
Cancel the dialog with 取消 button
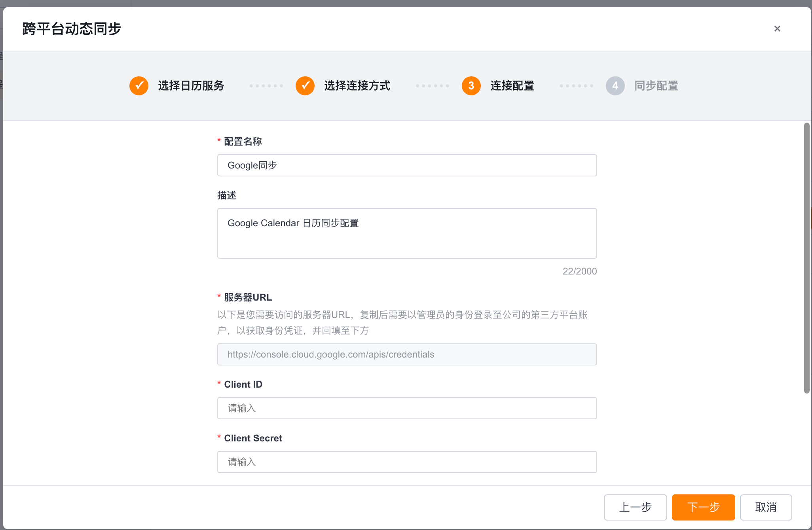tap(766, 507)
